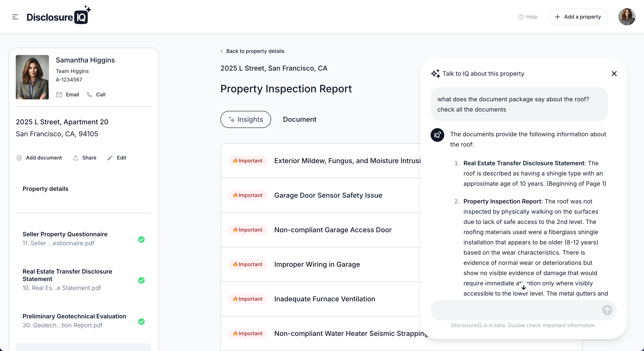Click Important badge on Water Heater row

coord(247,334)
